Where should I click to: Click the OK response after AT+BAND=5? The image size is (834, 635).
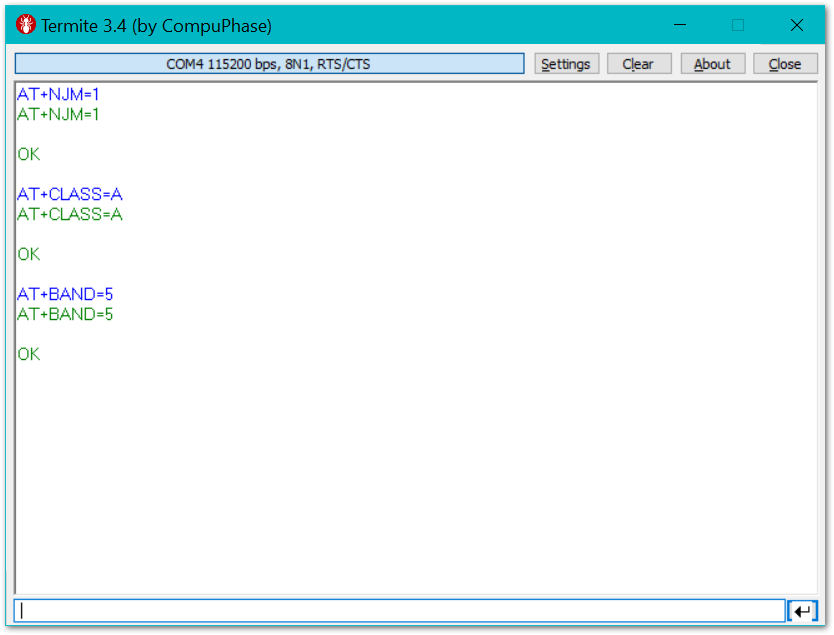29,354
